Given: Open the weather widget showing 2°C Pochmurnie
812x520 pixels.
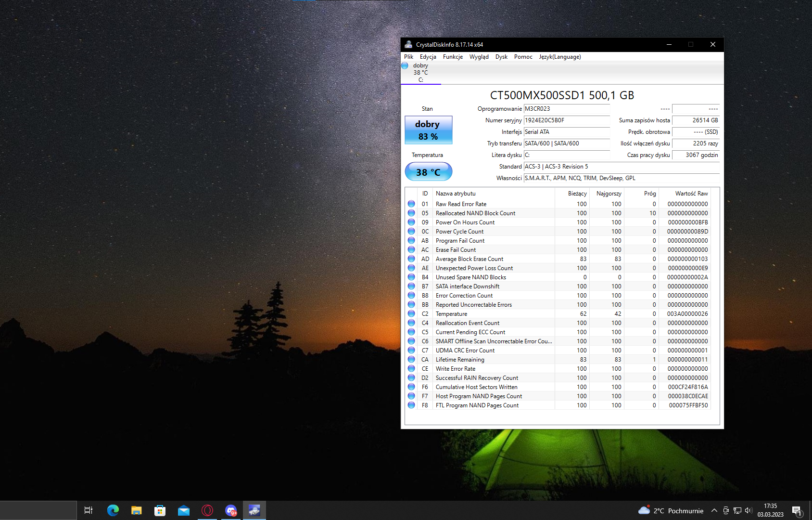Looking at the screenshot, I should pos(671,510).
